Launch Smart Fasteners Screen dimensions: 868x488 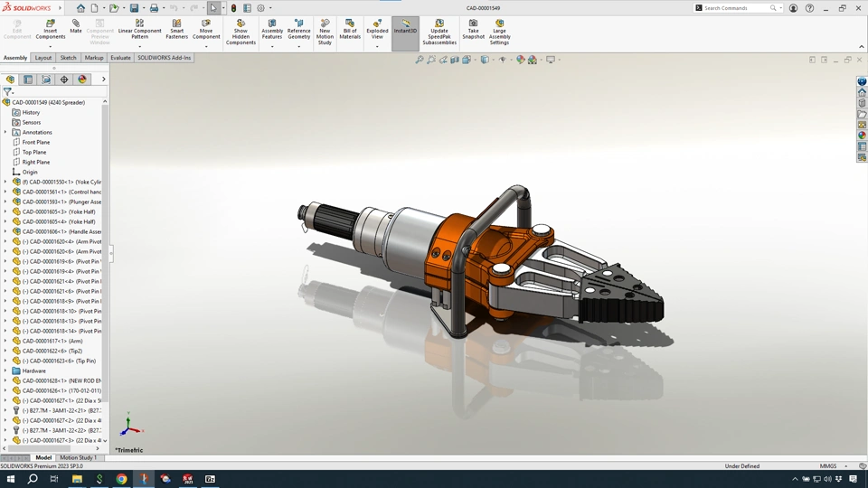pos(176,29)
